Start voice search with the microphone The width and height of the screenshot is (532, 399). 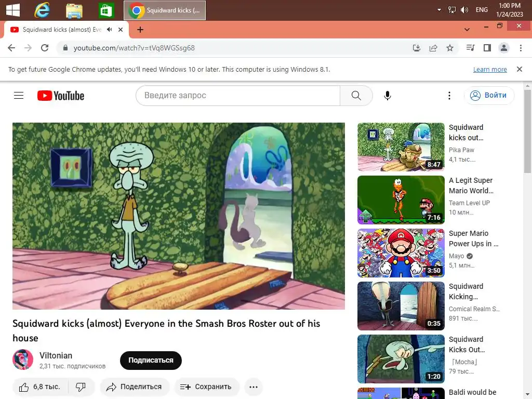[388, 96]
